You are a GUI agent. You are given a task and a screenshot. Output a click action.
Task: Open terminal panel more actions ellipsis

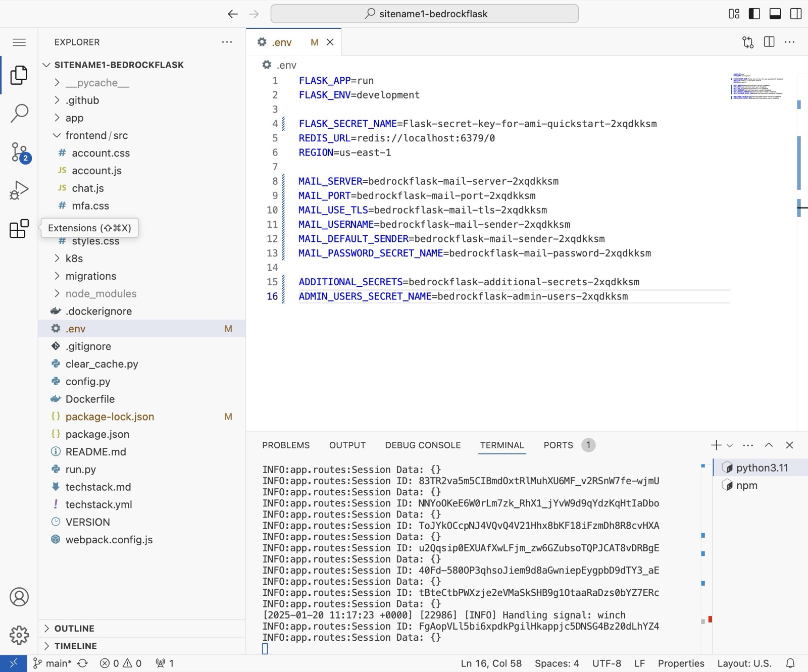(x=748, y=445)
